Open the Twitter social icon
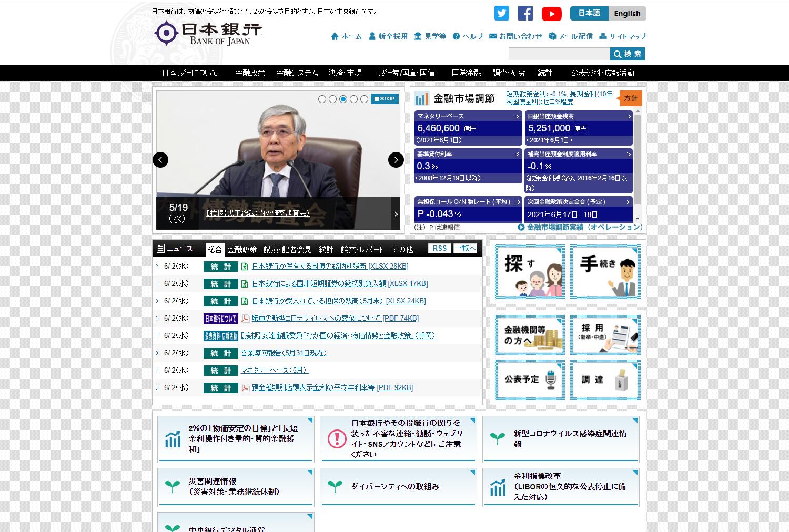Viewport: 789px width, 532px height. pyautogui.click(x=502, y=13)
